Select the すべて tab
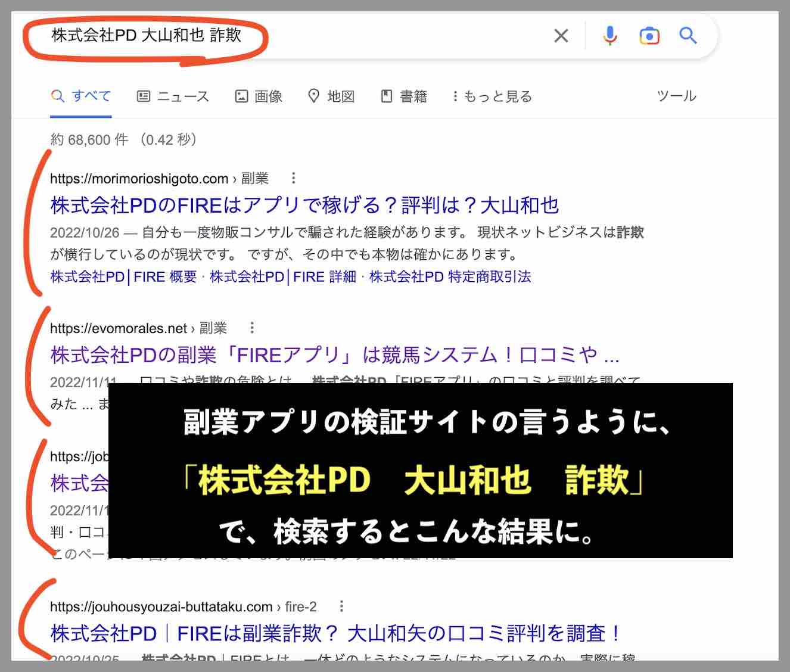Image resolution: width=790 pixels, height=672 pixels. tap(91, 96)
